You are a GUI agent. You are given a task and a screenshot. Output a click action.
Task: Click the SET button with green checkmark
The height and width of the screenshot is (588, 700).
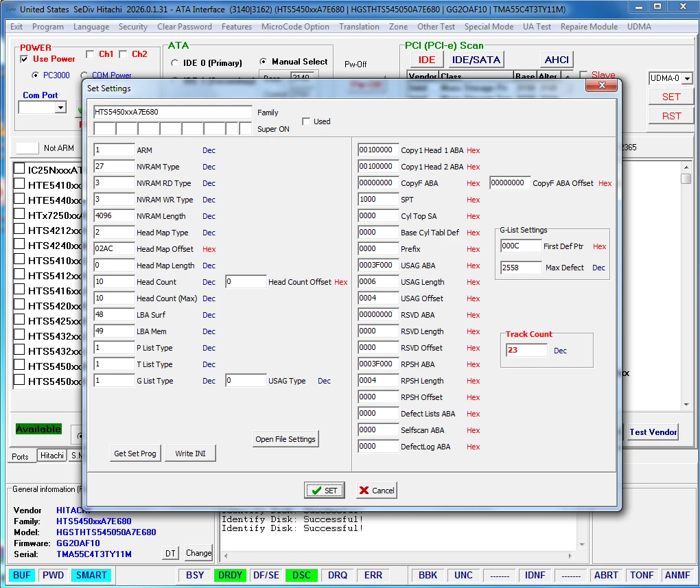coord(324,490)
